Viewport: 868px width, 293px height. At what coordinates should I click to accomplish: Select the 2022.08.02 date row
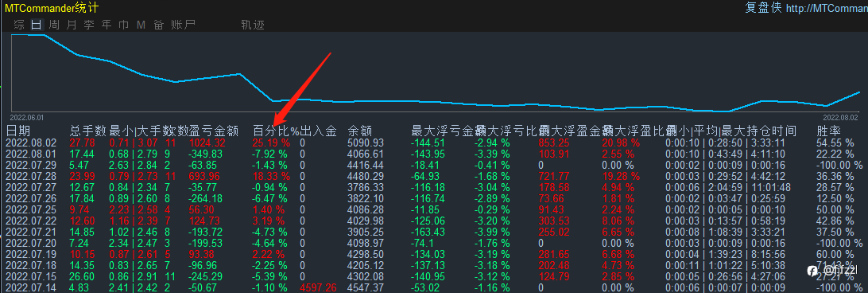(434, 143)
